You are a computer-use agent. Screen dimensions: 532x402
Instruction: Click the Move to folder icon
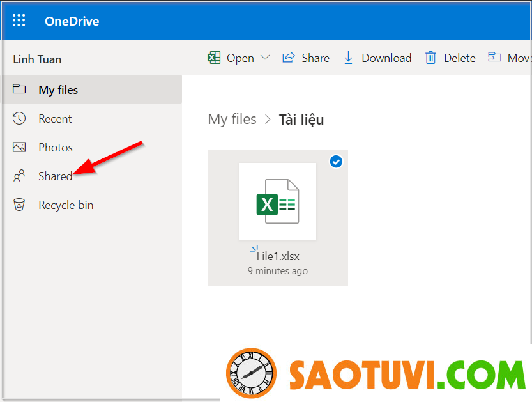(495, 58)
